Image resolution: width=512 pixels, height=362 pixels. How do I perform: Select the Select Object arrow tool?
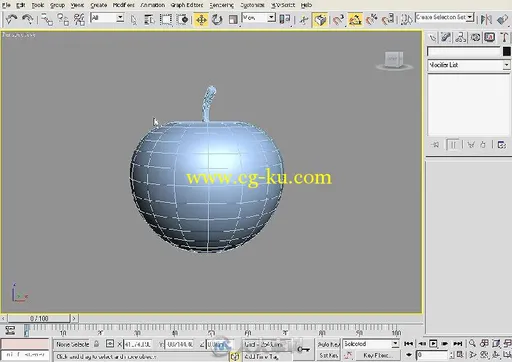pyautogui.click(x=134, y=20)
